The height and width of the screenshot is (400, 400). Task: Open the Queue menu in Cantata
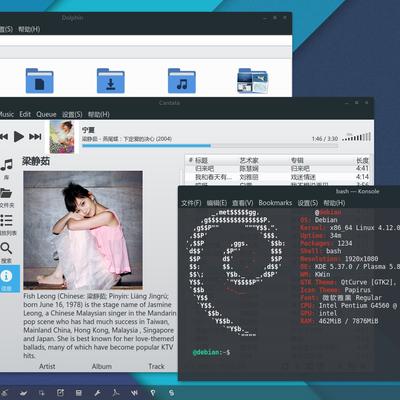[x=46, y=114]
